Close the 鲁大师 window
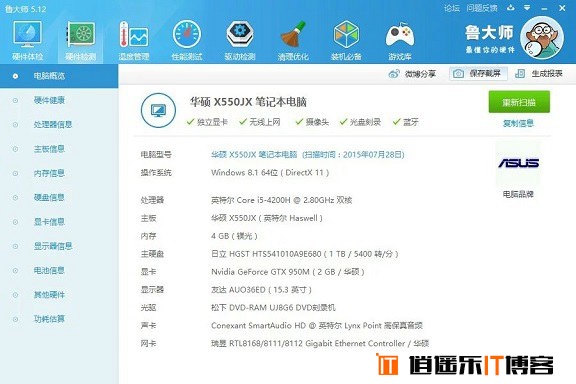 (562, 8)
